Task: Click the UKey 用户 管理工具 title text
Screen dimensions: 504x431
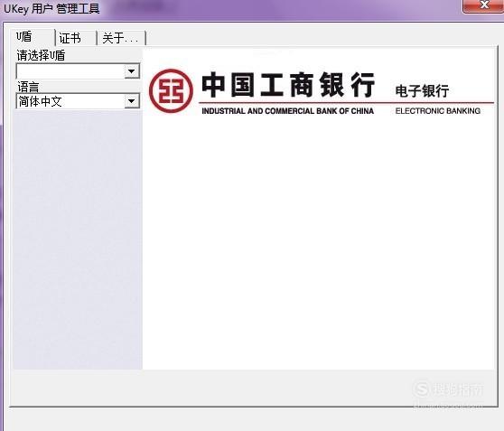Action: pyautogui.click(x=51, y=9)
